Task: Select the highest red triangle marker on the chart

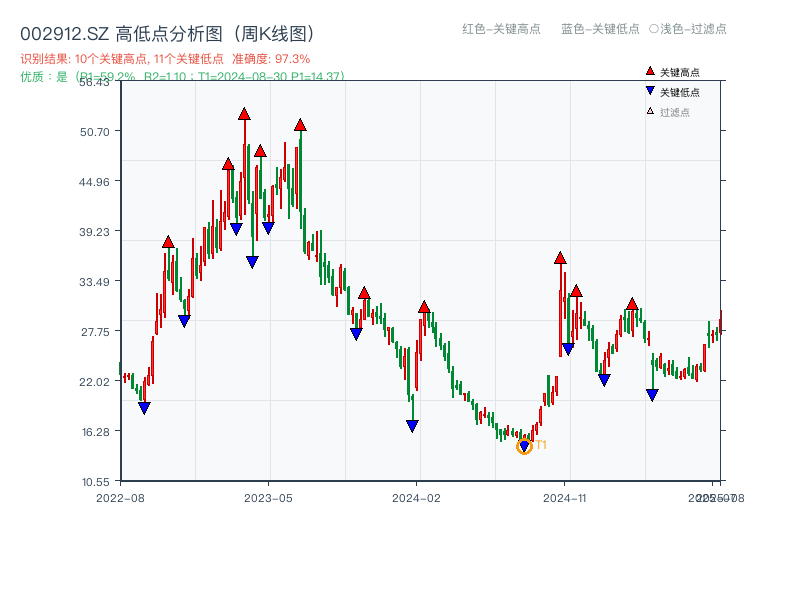Action: pyautogui.click(x=243, y=115)
